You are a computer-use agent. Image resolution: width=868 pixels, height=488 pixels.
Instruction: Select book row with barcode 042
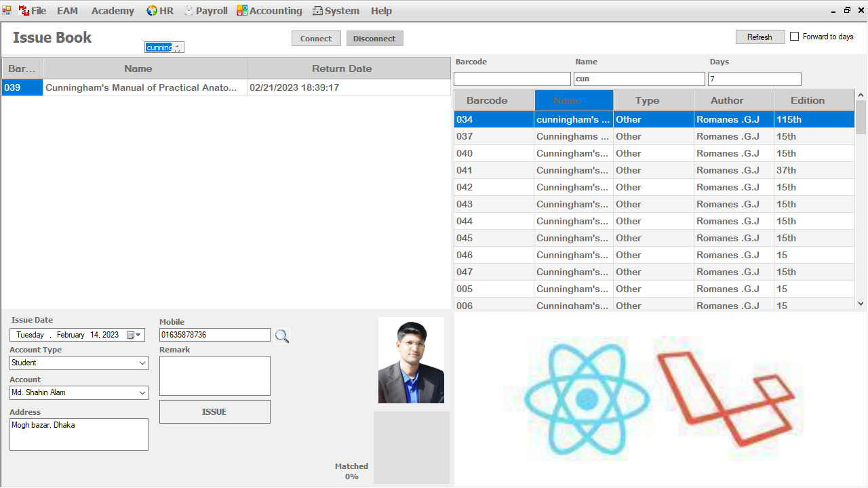click(x=654, y=187)
